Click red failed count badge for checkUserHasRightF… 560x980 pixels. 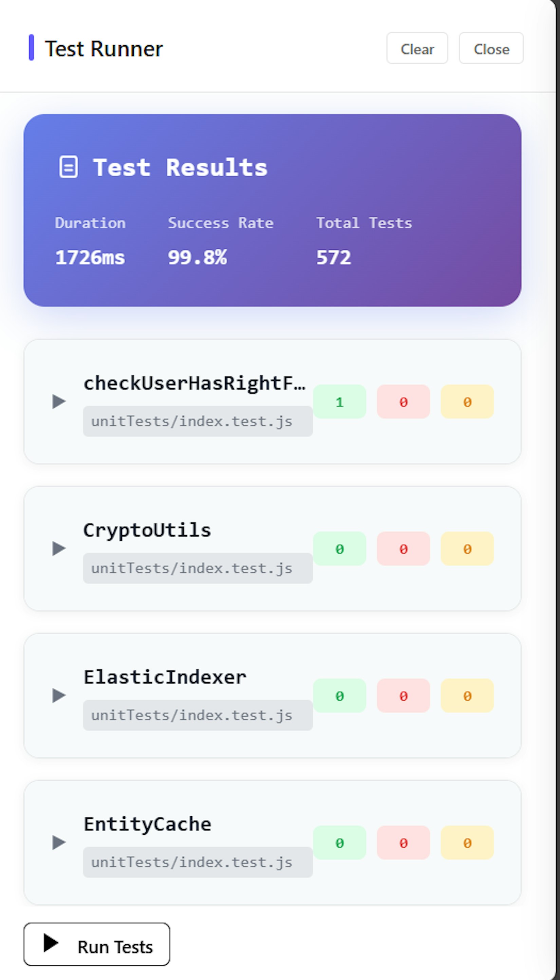(403, 402)
